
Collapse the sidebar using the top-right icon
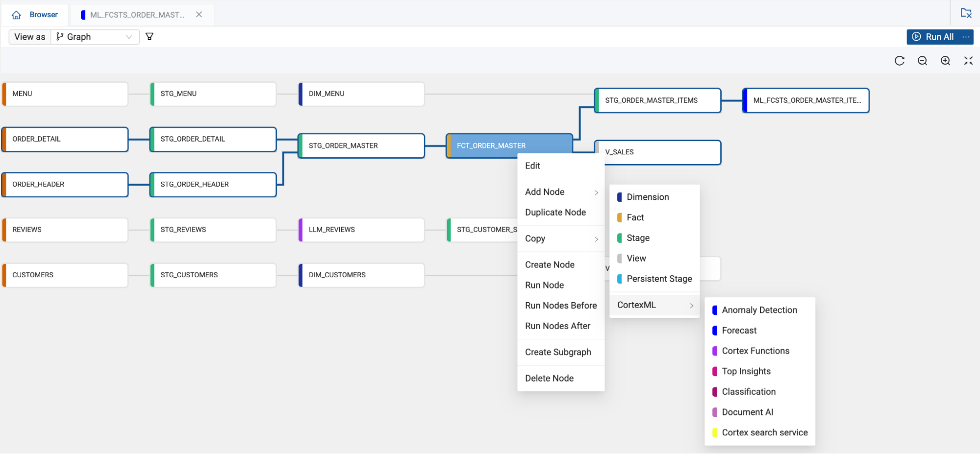(965, 13)
